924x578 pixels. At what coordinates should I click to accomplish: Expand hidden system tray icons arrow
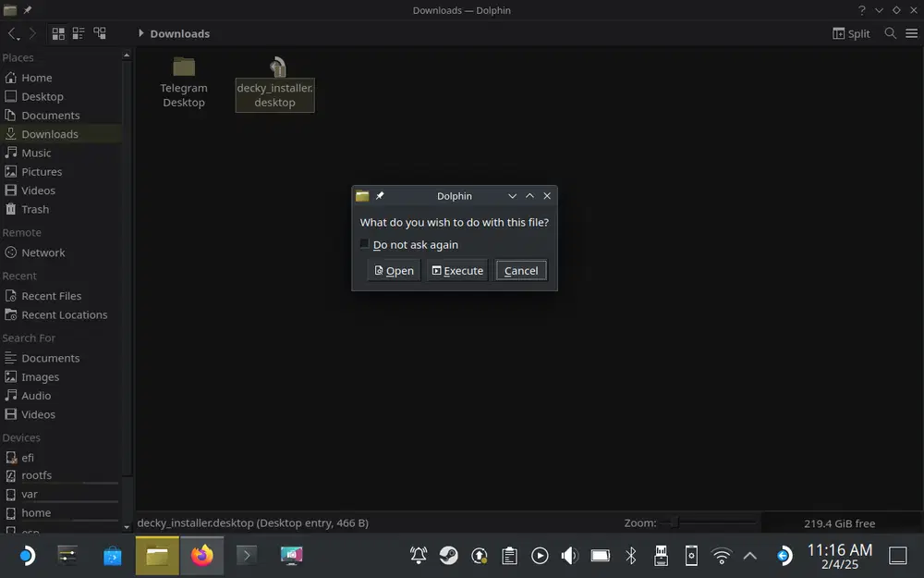point(750,556)
